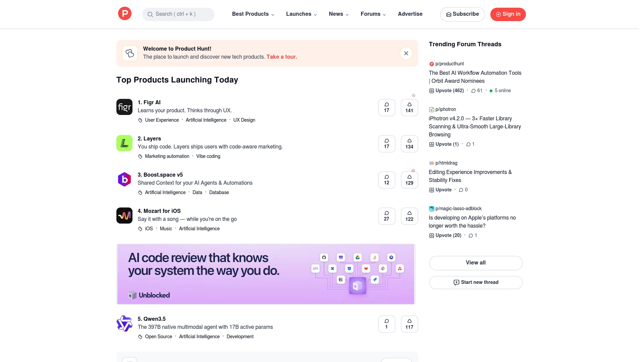The height and width of the screenshot is (362, 644).
Task: Click the welcome banner cat icon
Action: tap(130, 53)
